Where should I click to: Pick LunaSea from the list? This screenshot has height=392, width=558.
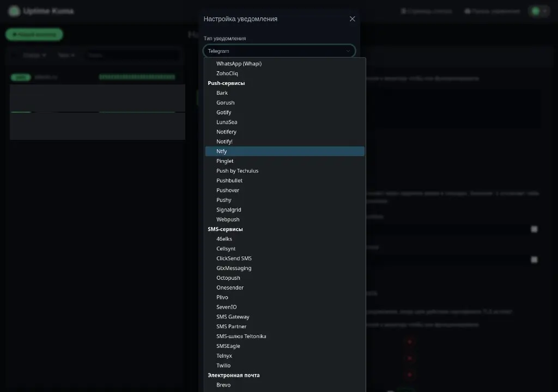(284, 122)
